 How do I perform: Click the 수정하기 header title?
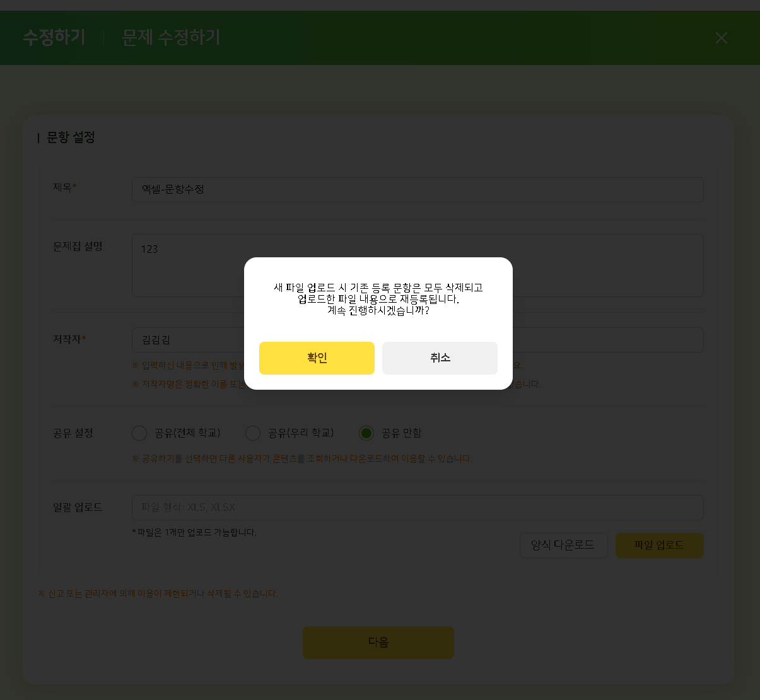[54, 37]
